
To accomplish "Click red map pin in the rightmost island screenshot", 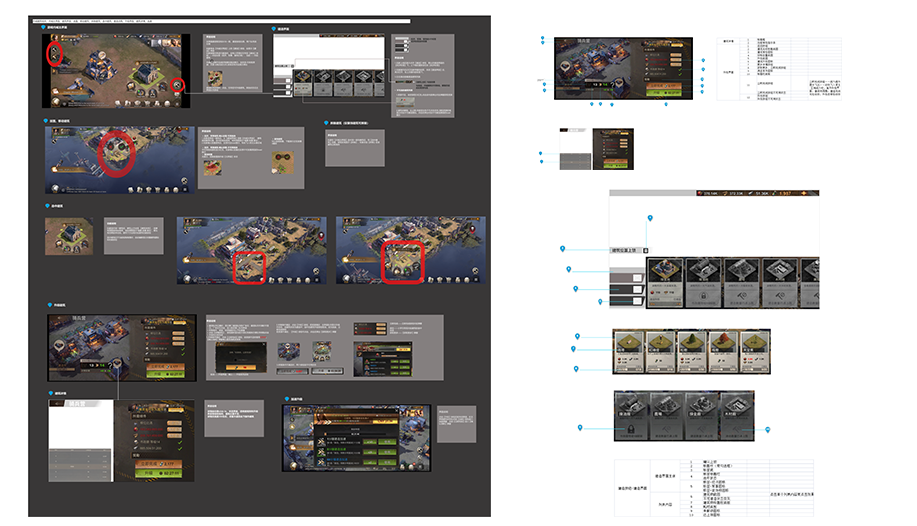I will tap(472, 228).
